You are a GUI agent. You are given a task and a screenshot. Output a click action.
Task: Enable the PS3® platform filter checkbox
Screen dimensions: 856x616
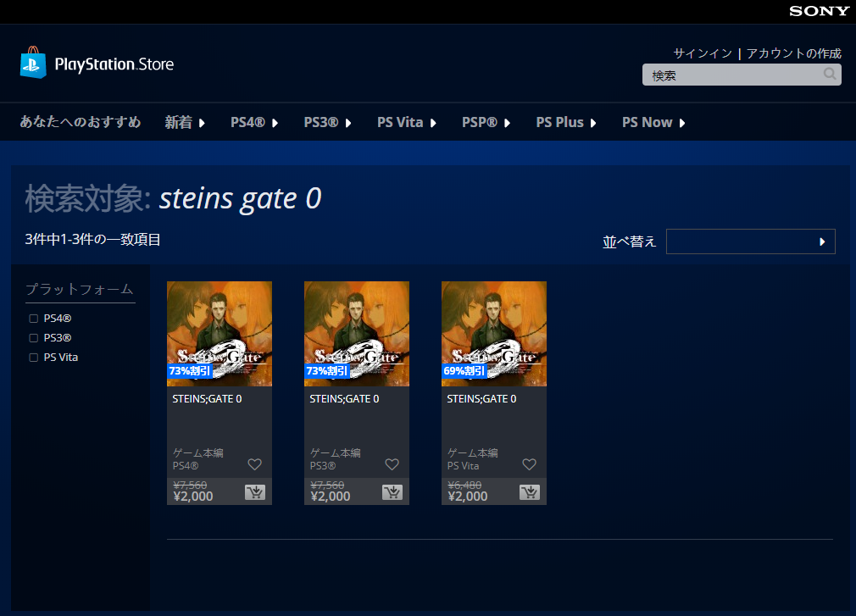pyautogui.click(x=33, y=338)
